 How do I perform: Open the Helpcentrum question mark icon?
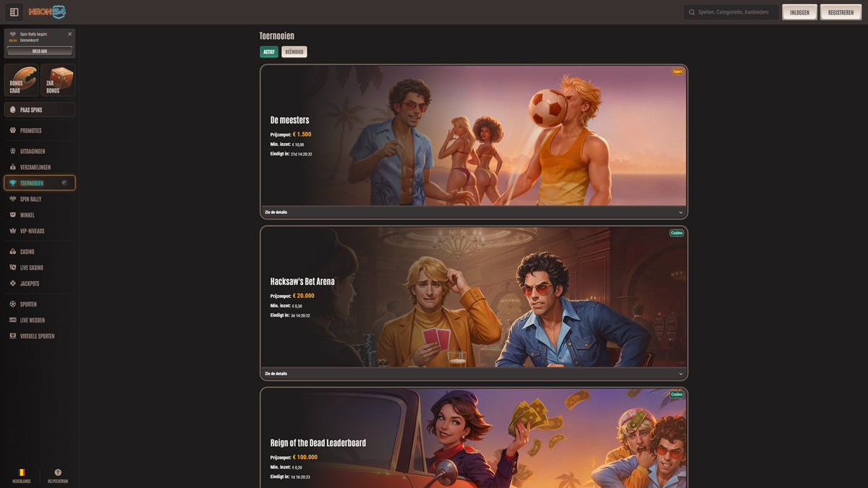[x=58, y=474]
